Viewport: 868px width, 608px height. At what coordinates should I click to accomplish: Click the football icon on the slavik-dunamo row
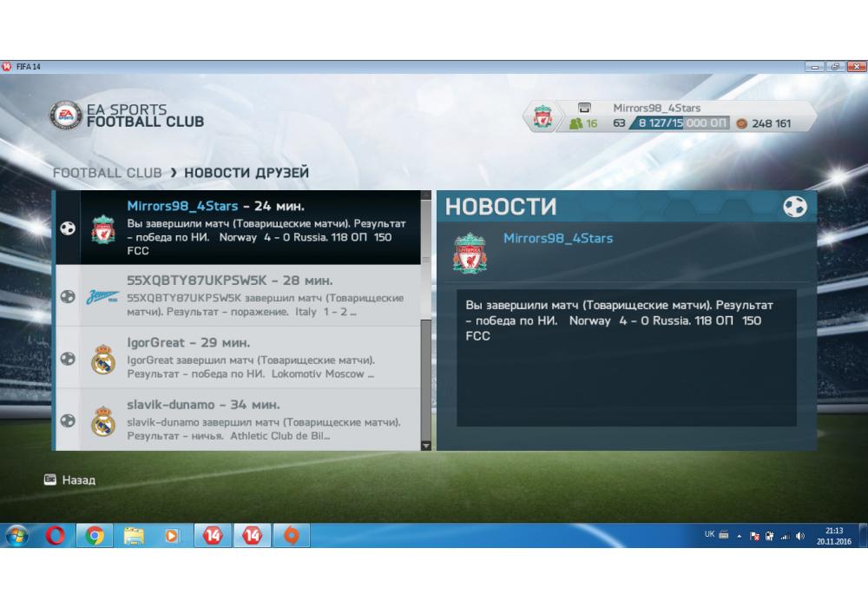68,421
